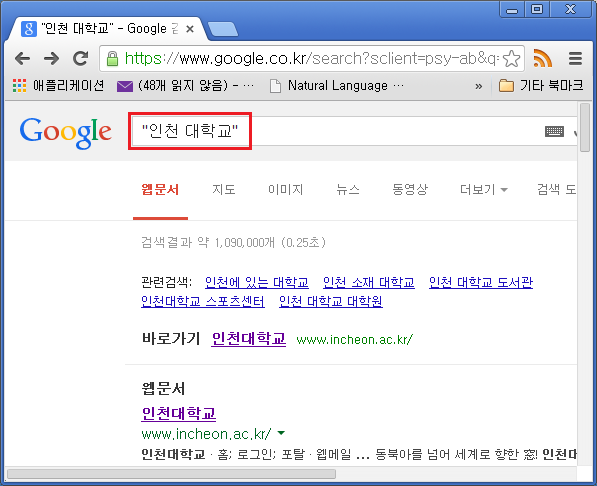The image size is (597, 486).
Task: Expand the green arrow beside www.incheon.ac.kr/
Action: [281, 433]
